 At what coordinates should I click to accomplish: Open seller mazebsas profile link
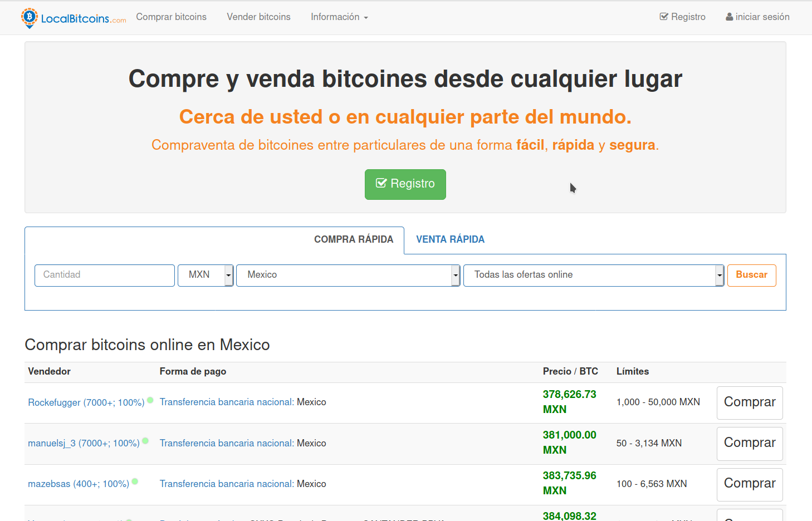click(x=79, y=484)
